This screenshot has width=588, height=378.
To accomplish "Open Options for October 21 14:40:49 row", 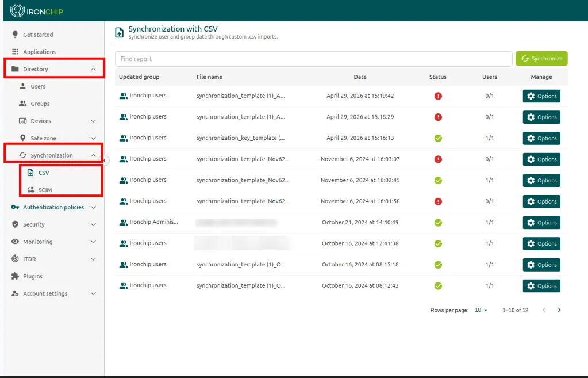I will pyautogui.click(x=541, y=223).
